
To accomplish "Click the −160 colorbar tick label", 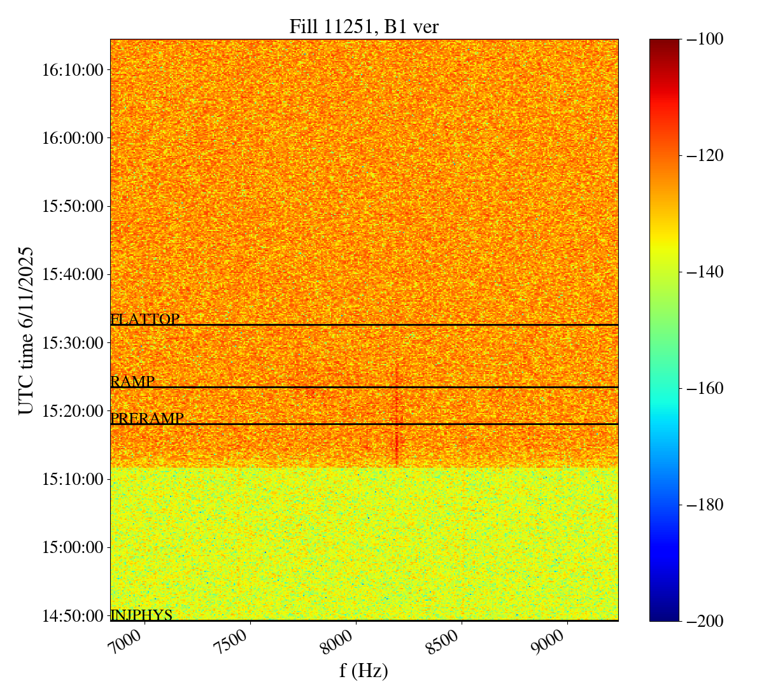I will pyautogui.click(x=704, y=388).
